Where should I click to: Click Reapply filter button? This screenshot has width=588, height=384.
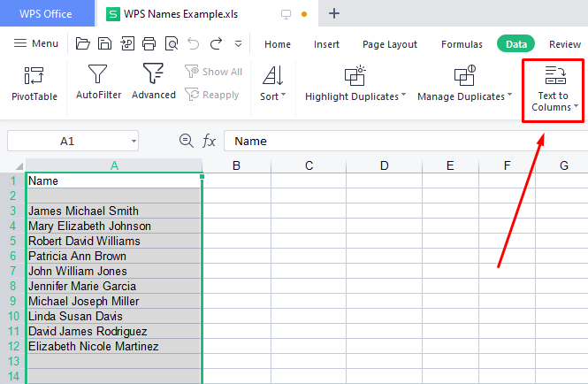pos(212,95)
